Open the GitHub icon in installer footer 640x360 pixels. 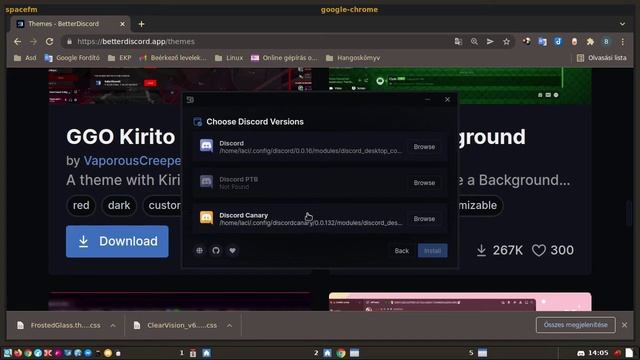point(216,251)
